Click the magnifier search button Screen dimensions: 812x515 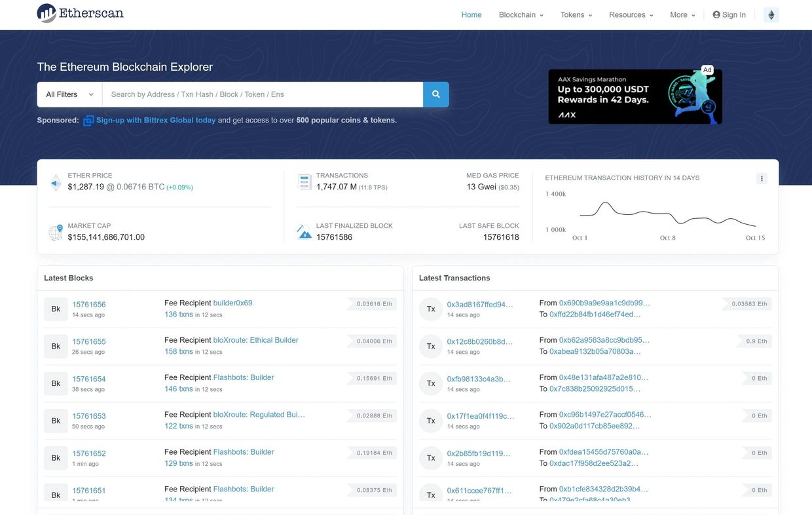[436, 94]
